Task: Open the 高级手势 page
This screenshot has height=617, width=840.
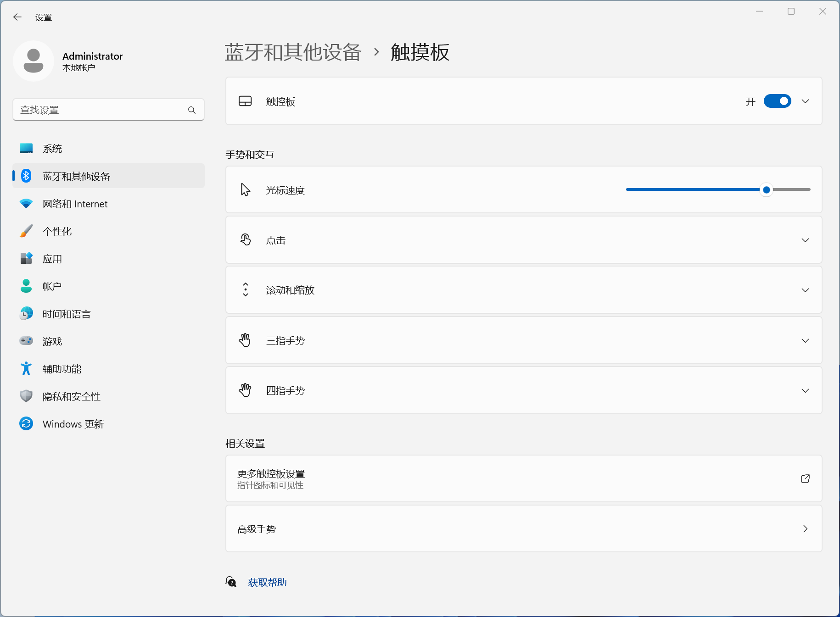Action: point(523,529)
